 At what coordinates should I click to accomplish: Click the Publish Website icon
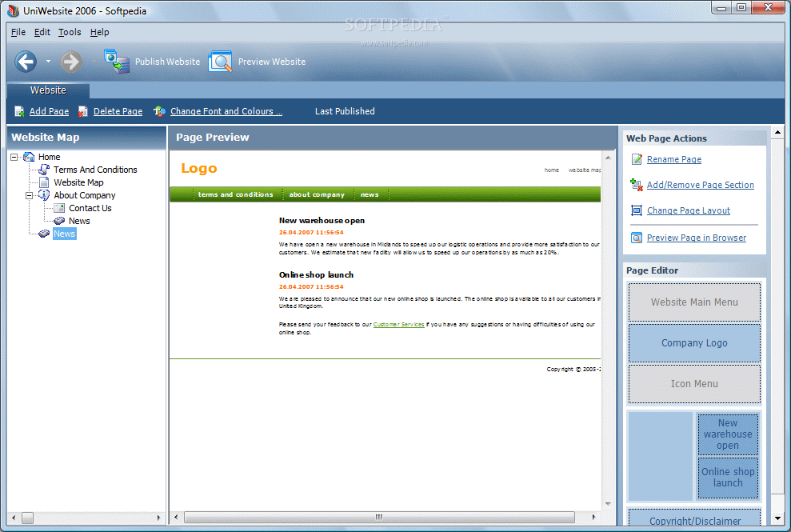[x=117, y=62]
